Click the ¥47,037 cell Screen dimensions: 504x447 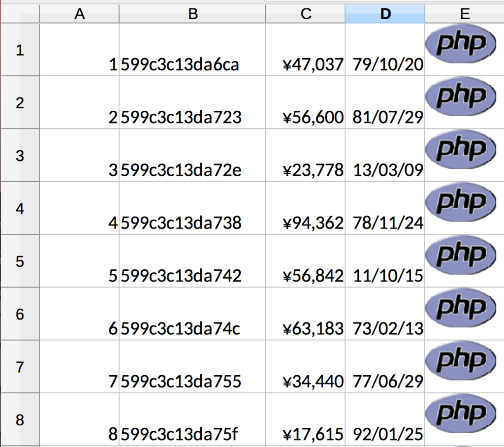(305, 50)
